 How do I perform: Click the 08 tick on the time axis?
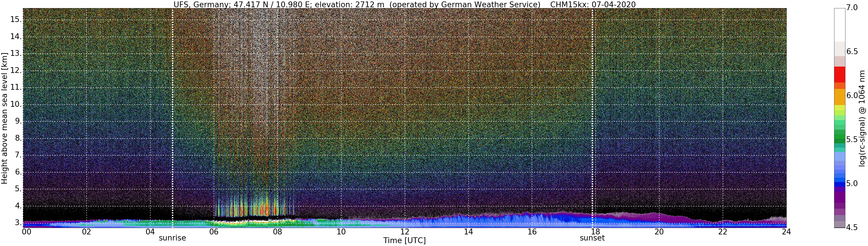(x=277, y=232)
